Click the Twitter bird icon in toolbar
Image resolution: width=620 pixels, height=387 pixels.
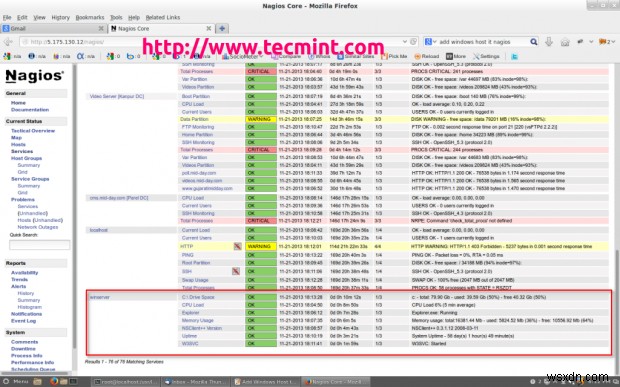coord(514,57)
